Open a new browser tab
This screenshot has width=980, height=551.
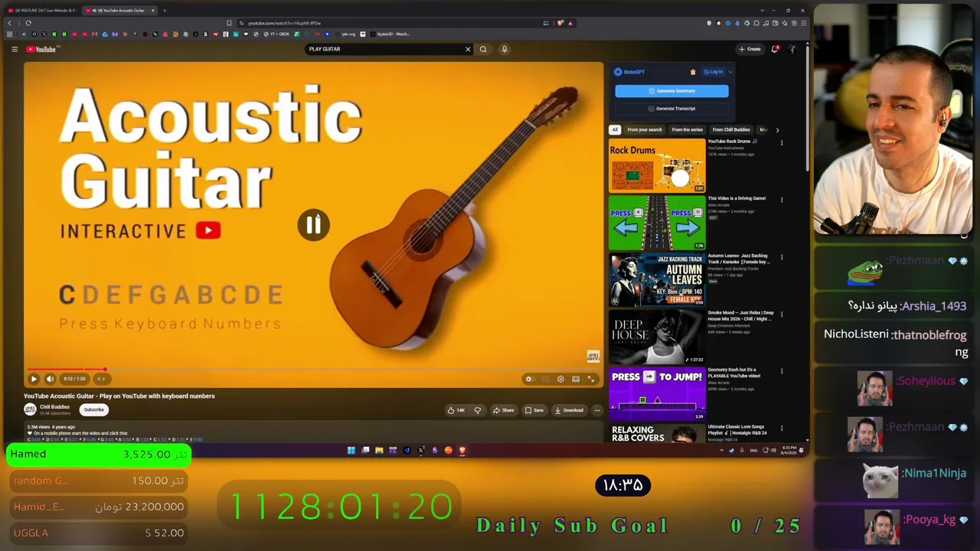click(164, 10)
